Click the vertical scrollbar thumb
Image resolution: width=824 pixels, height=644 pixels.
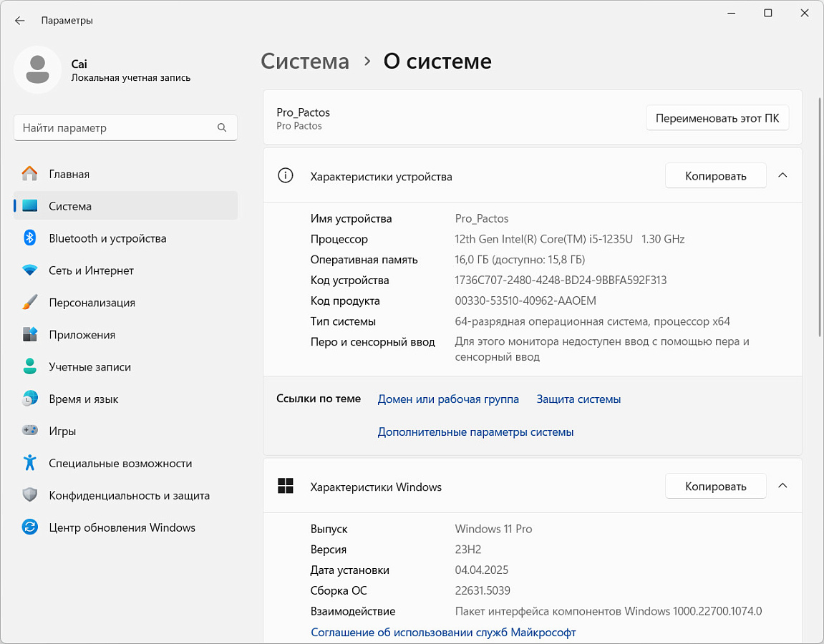[x=820, y=217]
